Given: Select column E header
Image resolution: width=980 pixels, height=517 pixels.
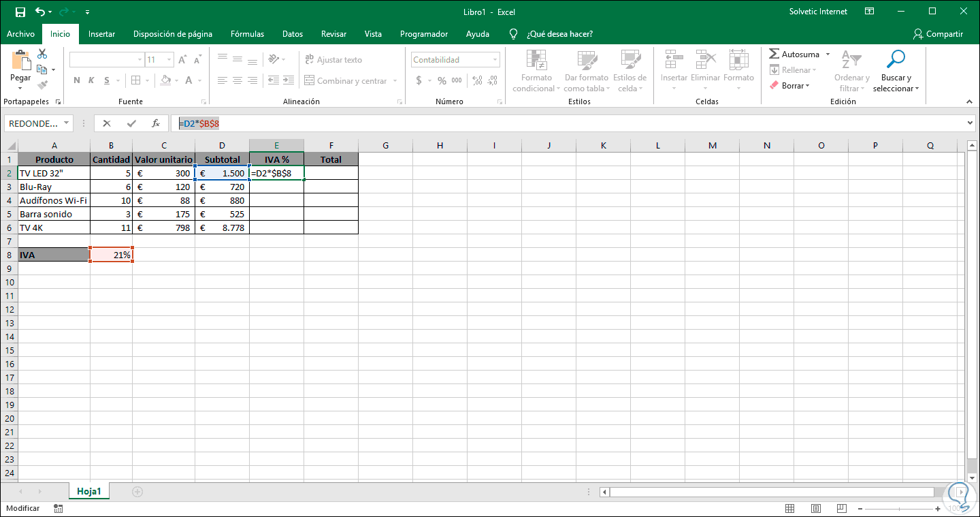Looking at the screenshot, I should point(276,145).
